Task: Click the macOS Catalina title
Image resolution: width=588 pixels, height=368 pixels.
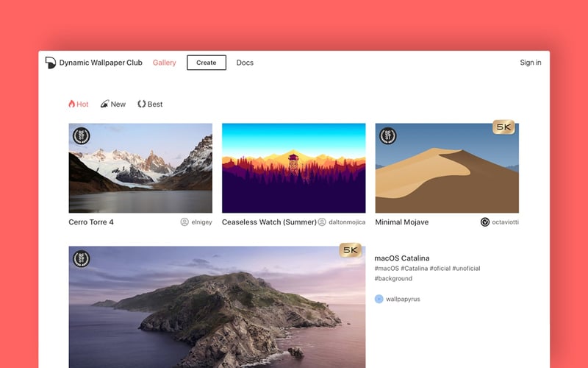Action: click(x=402, y=258)
